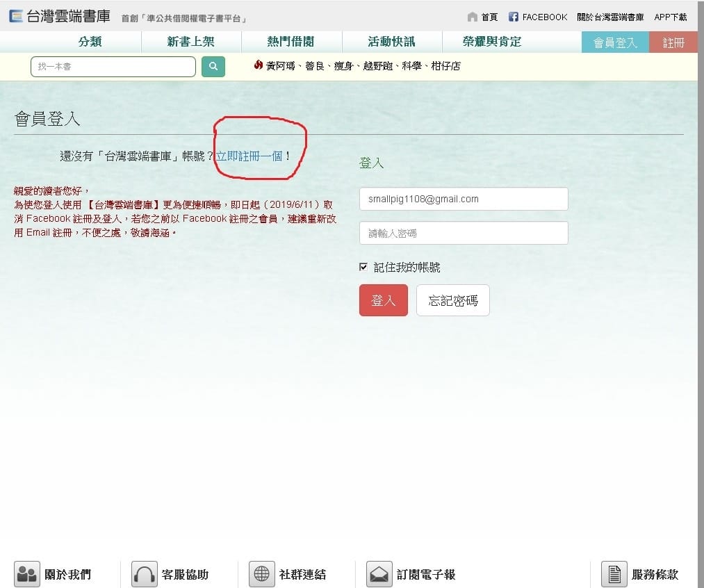
Task: Open the 活動快訊 menu
Action: coord(391,42)
